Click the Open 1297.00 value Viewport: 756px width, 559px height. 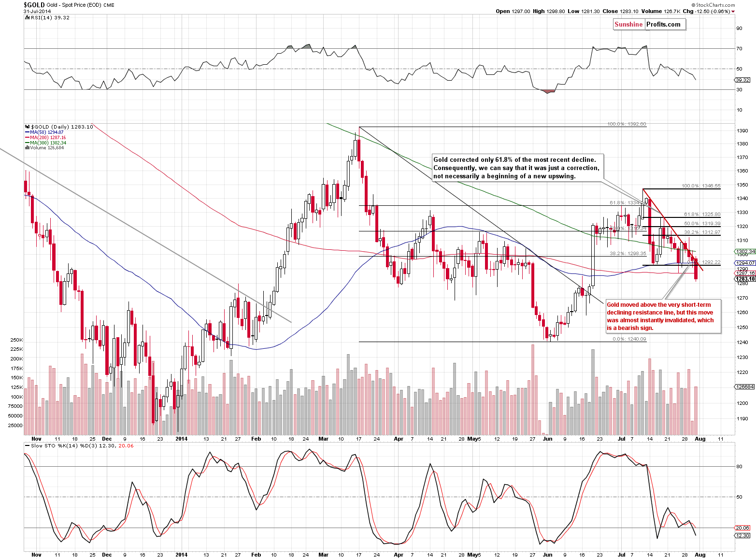click(x=513, y=11)
